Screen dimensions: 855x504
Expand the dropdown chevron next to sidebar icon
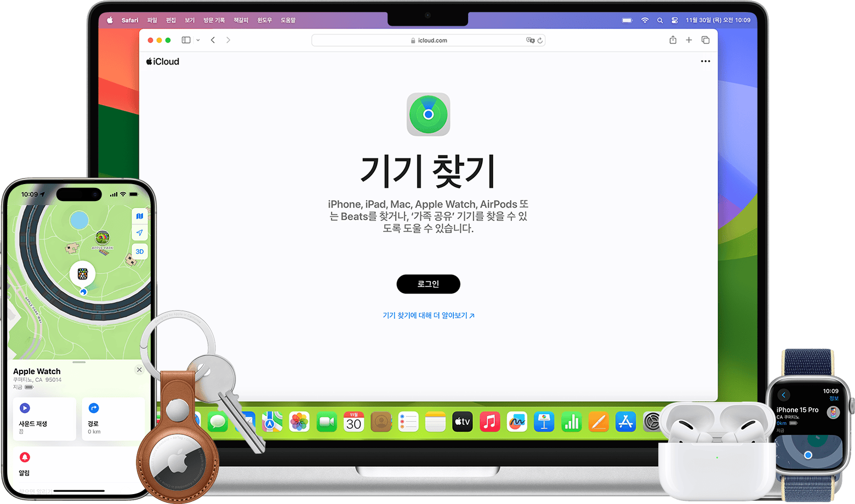pos(198,40)
